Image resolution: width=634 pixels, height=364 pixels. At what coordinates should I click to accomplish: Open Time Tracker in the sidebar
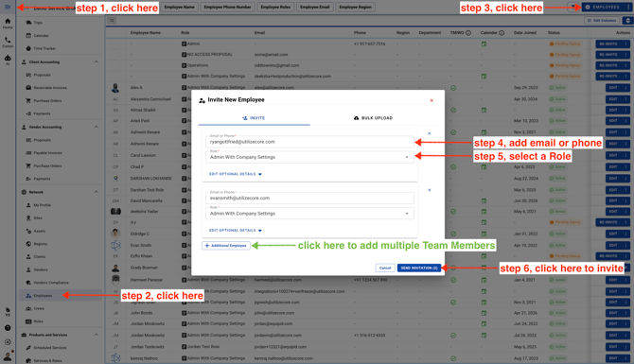pyautogui.click(x=44, y=48)
